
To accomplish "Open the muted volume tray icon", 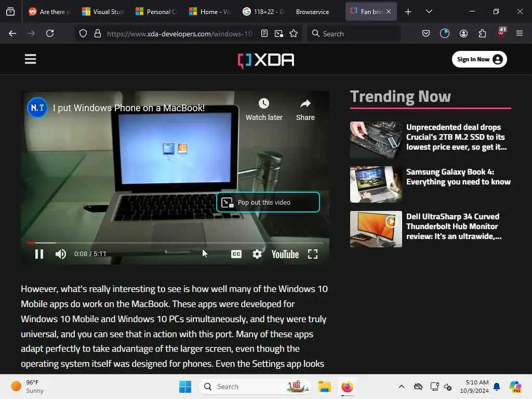I will point(448,387).
